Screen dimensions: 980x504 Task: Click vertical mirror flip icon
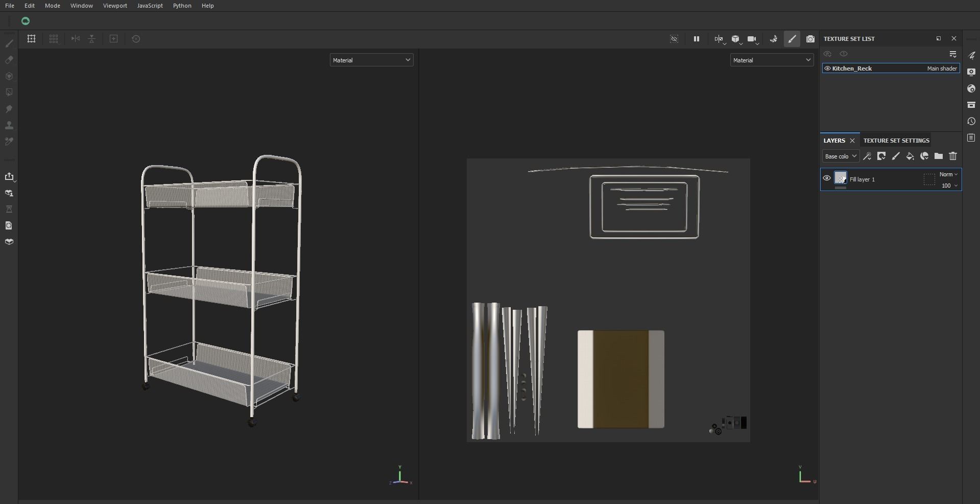click(x=92, y=39)
